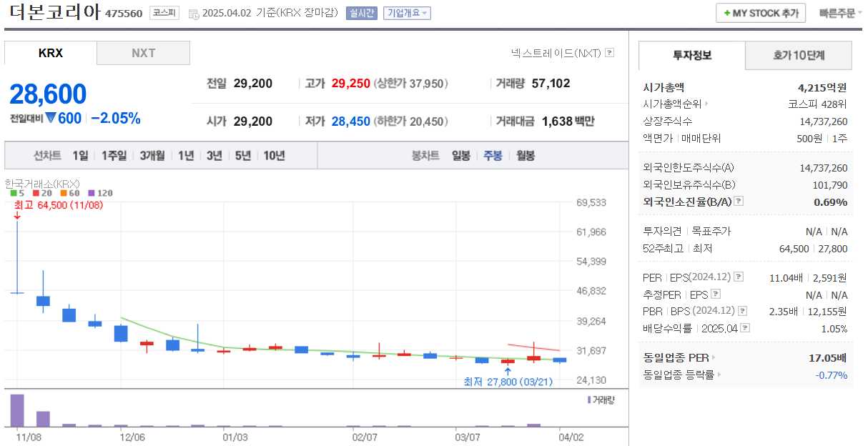Open help icon next to 배당수익률 2025.04
The height and width of the screenshot is (446, 868).
pyautogui.click(x=745, y=329)
